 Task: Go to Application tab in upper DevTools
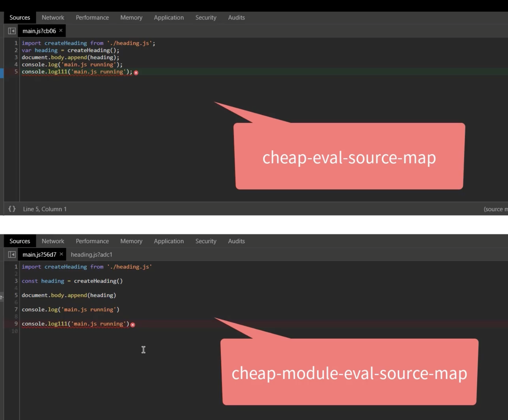coord(169,17)
